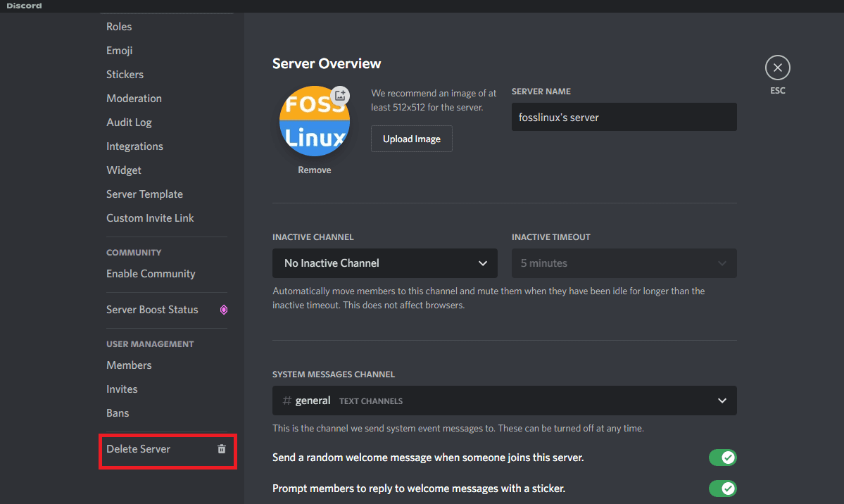Select Moderation in the sidebar

tap(134, 99)
